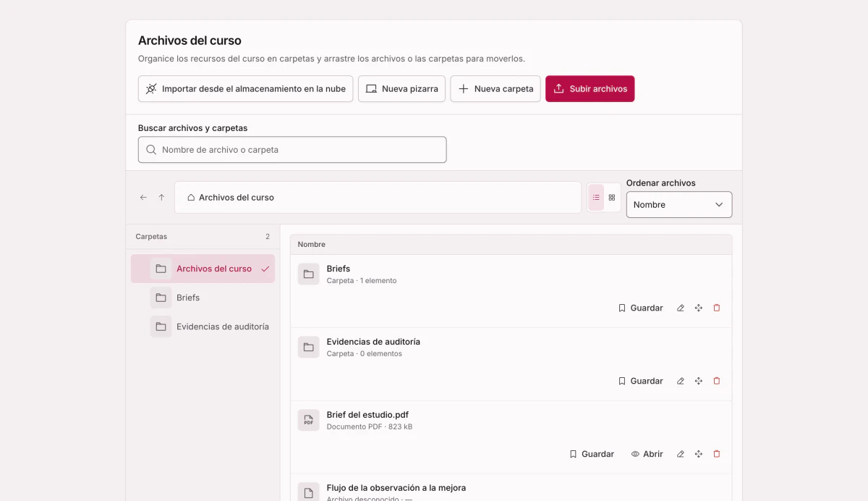Open Brief del estudio.pdf with Abrir
This screenshot has height=501, width=868.
(x=647, y=455)
